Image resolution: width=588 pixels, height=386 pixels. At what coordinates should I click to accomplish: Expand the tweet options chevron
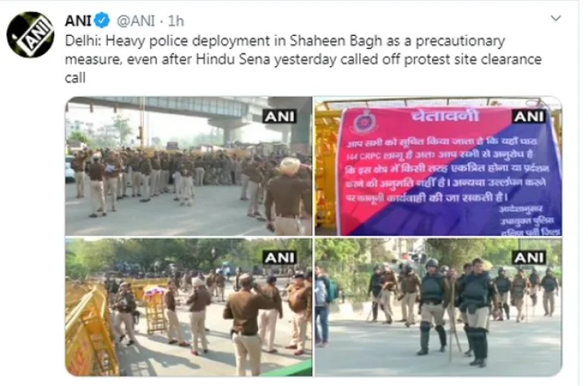pyautogui.click(x=555, y=18)
